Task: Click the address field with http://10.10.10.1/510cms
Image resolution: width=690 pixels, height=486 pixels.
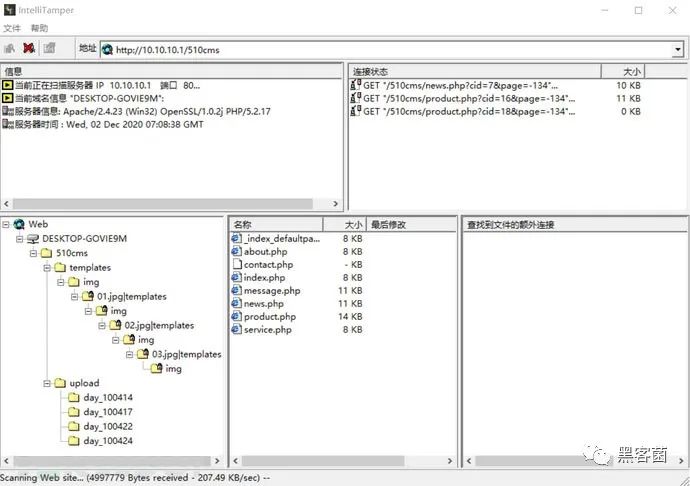Action: (392, 50)
